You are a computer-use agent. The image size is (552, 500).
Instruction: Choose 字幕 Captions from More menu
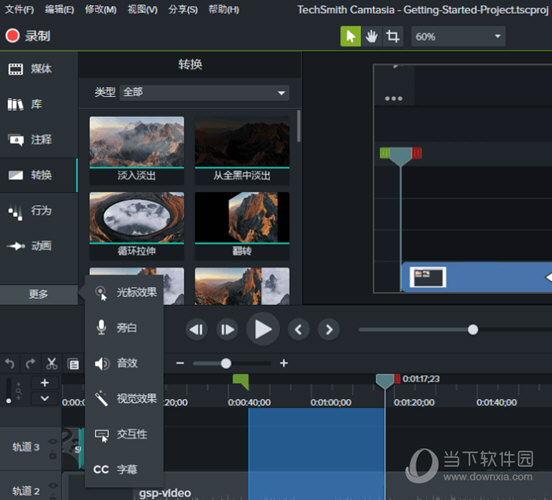click(124, 469)
